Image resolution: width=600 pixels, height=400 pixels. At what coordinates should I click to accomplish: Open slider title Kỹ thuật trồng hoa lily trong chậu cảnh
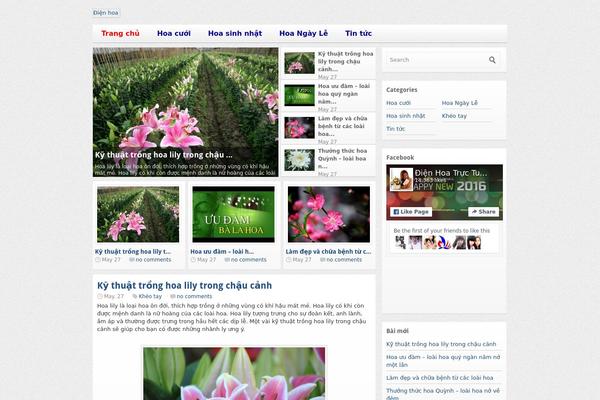coord(346,61)
